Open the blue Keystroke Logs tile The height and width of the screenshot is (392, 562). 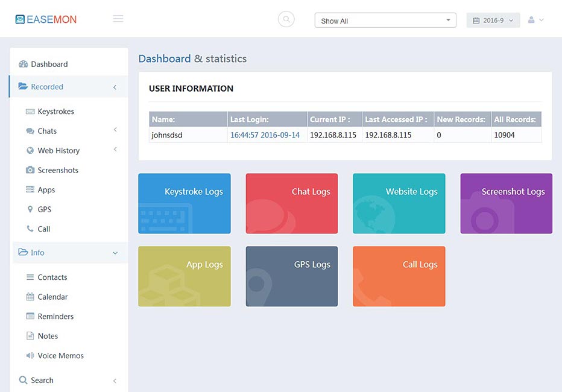185,204
